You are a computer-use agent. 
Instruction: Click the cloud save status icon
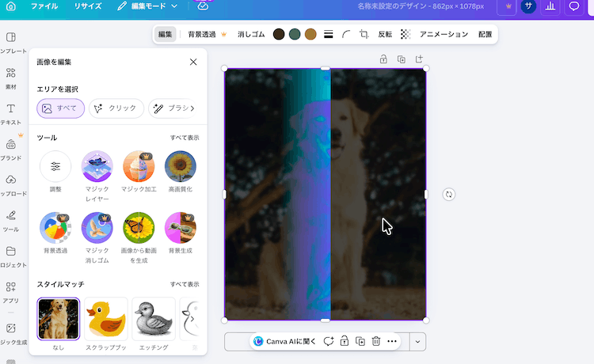pos(203,6)
